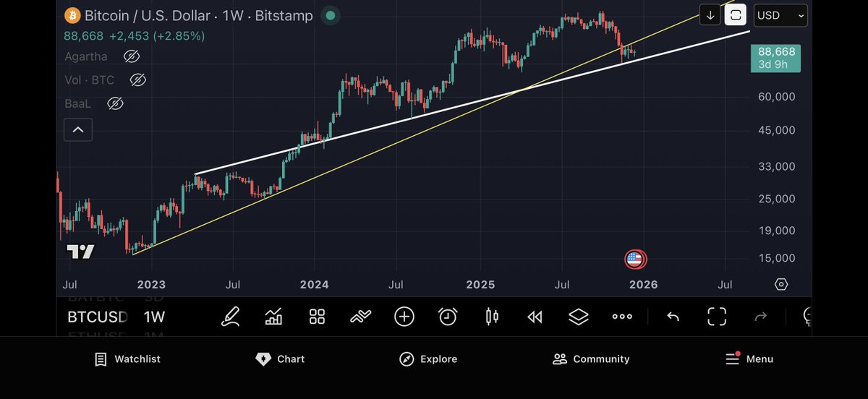
Task: Toggle visibility of the Vol · BTC indicator
Action: pos(137,80)
